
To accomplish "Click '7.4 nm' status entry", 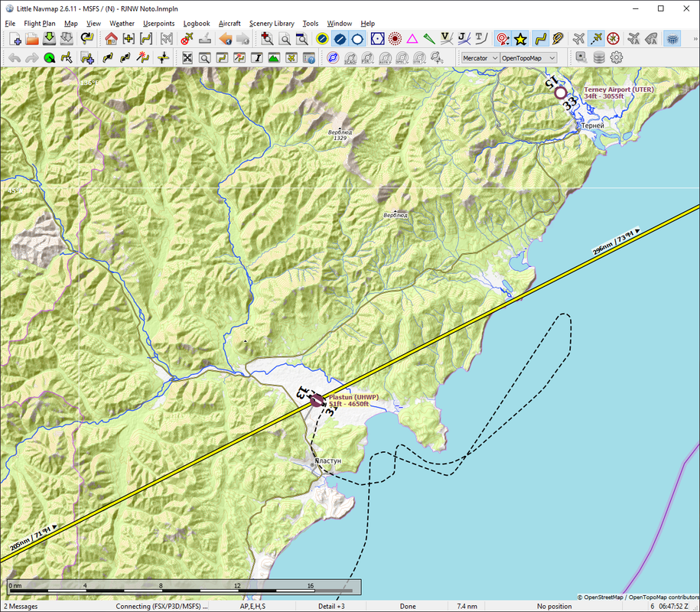I will pyautogui.click(x=467, y=606).
